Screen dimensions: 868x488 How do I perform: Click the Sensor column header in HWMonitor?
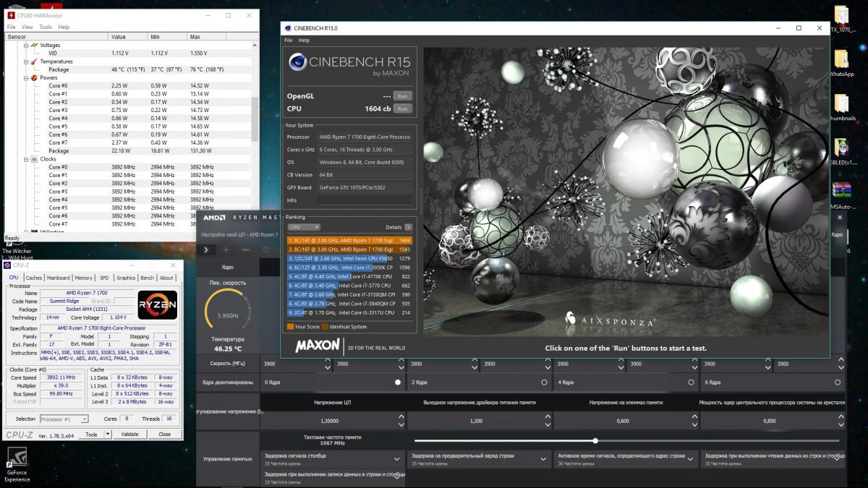coord(57,36)
